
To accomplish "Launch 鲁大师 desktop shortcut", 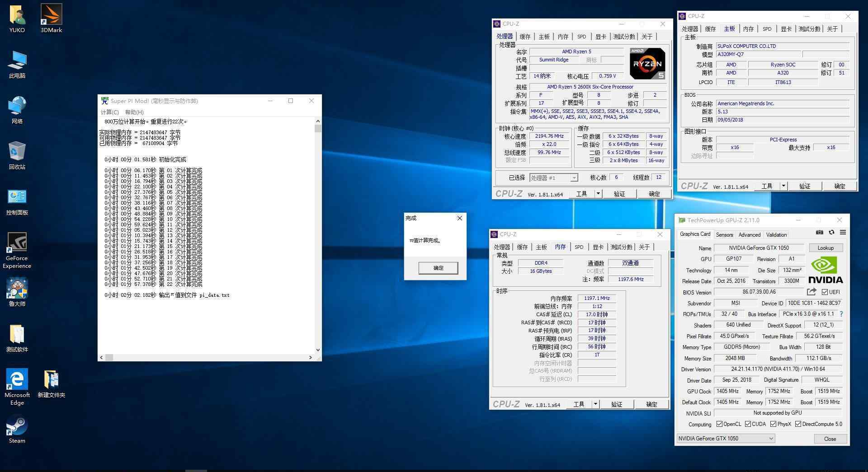I will (x=17, y=293).
